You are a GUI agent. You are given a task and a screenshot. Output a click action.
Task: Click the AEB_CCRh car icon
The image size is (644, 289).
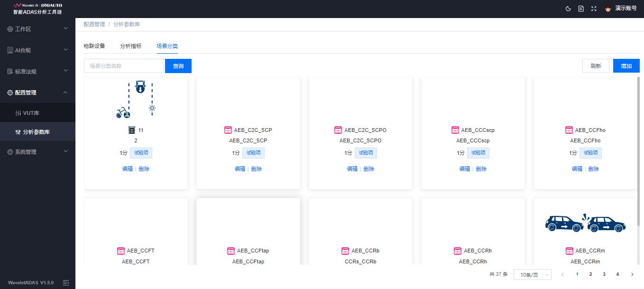(458, 251)
